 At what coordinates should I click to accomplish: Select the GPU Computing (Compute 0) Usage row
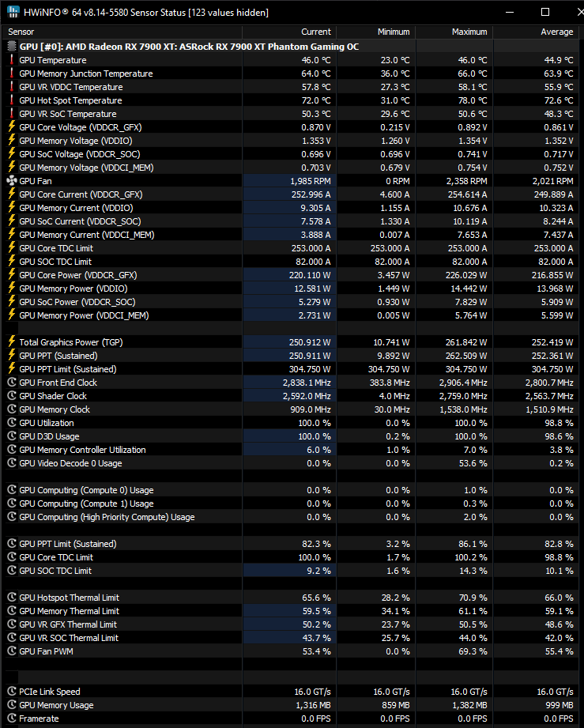pos(292,490)
